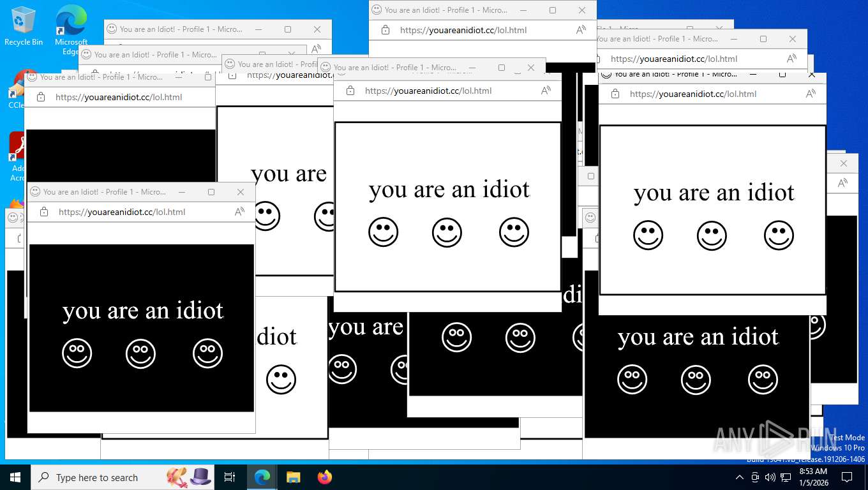Maximize the center white-page window
The height and width of the screenshot is (490, 868).
[x=502, y=68]
